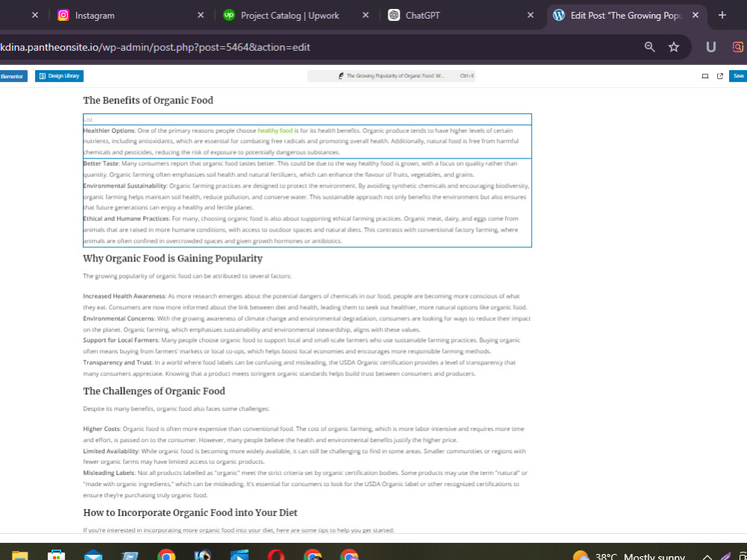747x560 pixels.
Task: Click the Environmental Sustainability list item
Action: [307, 196]
